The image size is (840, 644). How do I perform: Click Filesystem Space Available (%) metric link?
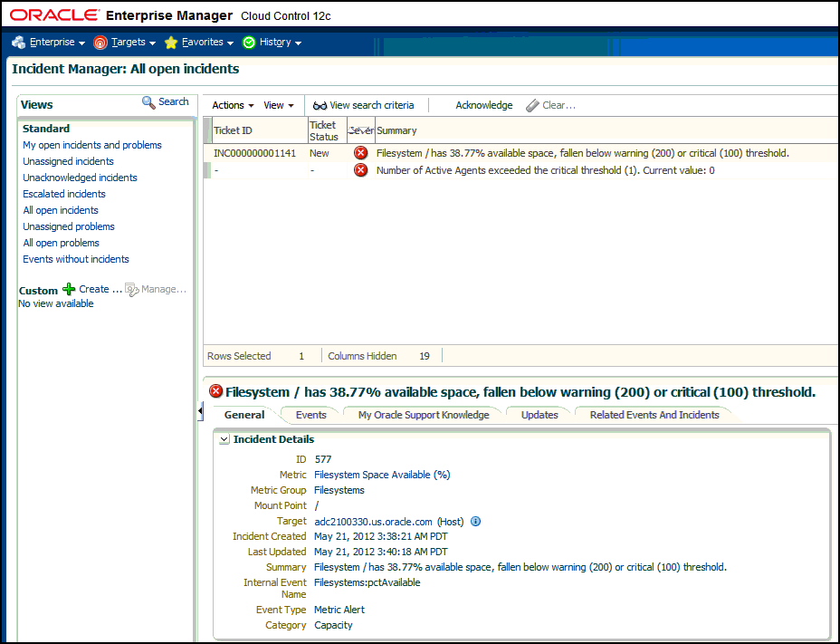(x=382, y=475)
